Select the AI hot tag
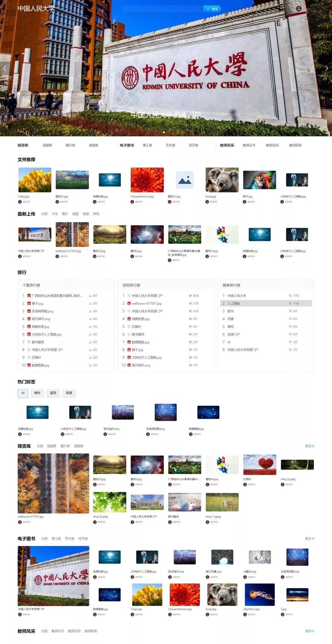Viewport: 332px width, 644px height. pyautogui.click(x=23, y=393)
